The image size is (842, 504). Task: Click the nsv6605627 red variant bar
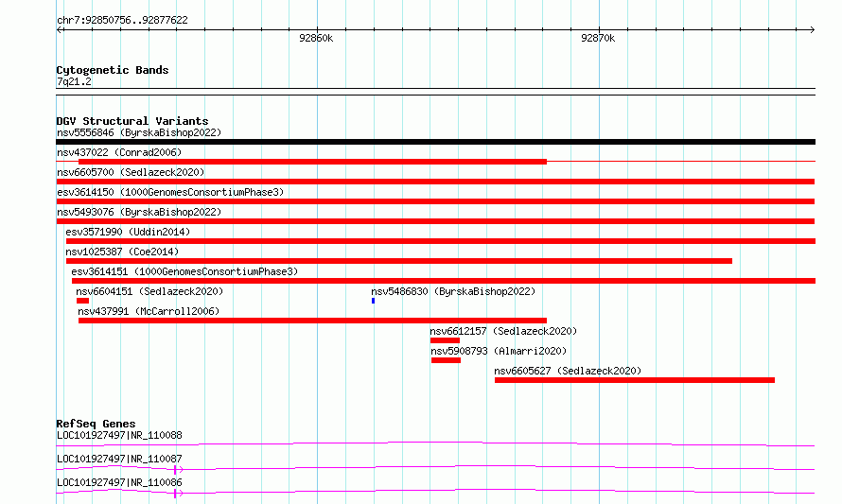coord(635,380)
